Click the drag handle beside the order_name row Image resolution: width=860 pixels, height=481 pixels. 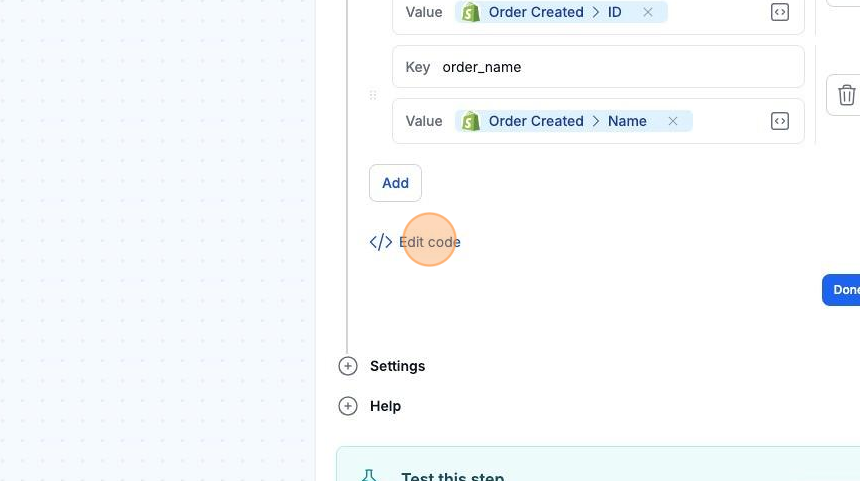click(373, 95)
